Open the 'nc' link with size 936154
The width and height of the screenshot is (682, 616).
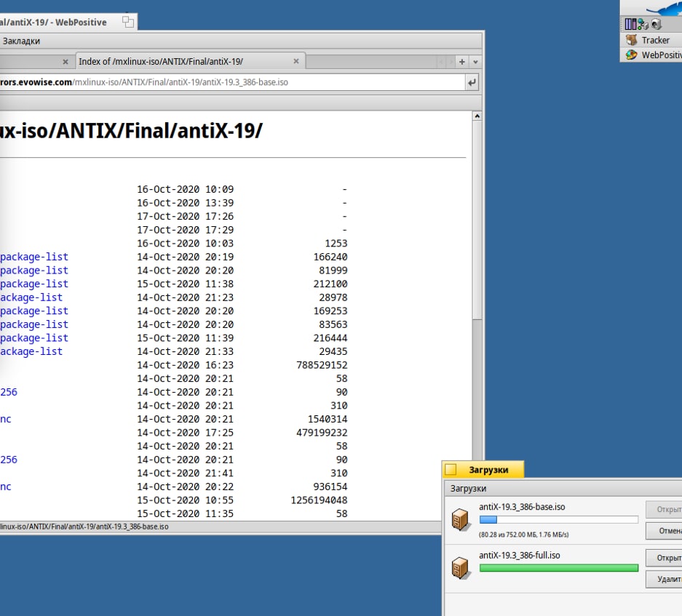click(x=6, y=487)
